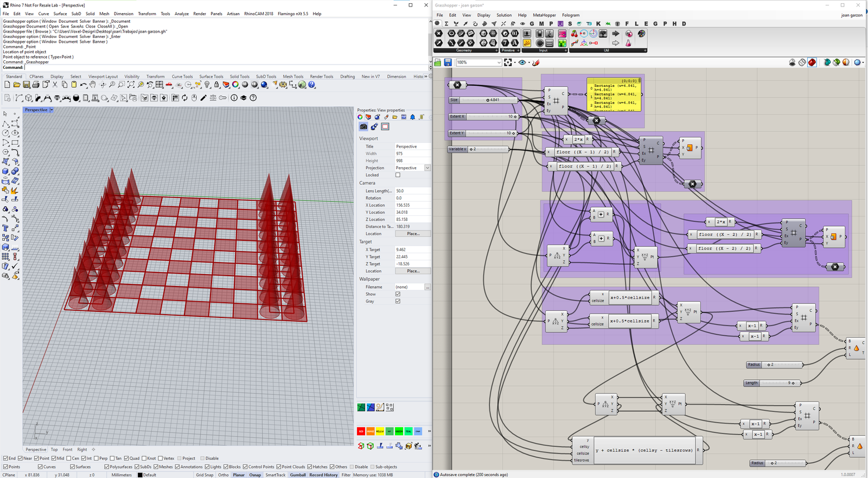Screen dimensions: 868x478
Task: Click the Undo arrow icon in Rhino
Action: tap(83, 85)
